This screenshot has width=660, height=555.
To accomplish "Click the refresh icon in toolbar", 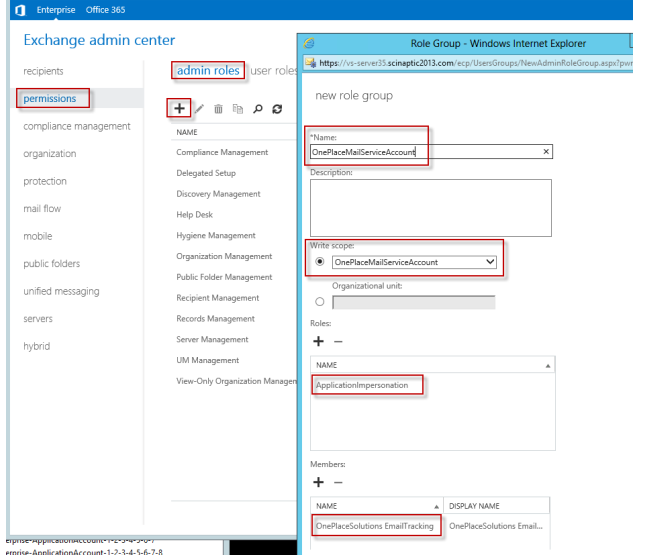I will point(277,109).
